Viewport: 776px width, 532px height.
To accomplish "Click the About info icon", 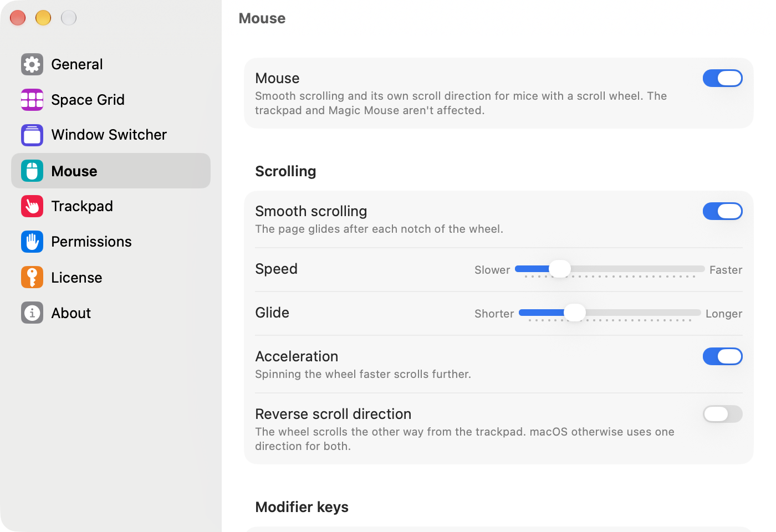I will [x=32, y=313].
